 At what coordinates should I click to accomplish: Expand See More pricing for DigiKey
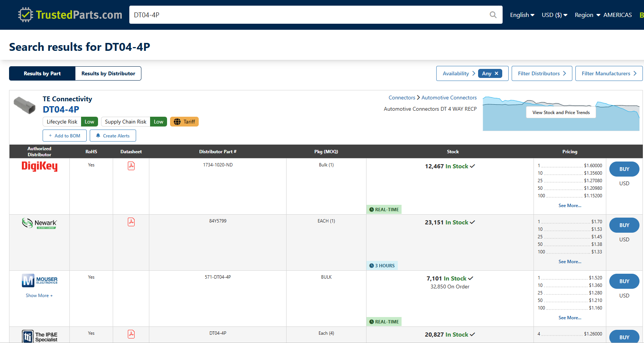[x=570, y=206]
